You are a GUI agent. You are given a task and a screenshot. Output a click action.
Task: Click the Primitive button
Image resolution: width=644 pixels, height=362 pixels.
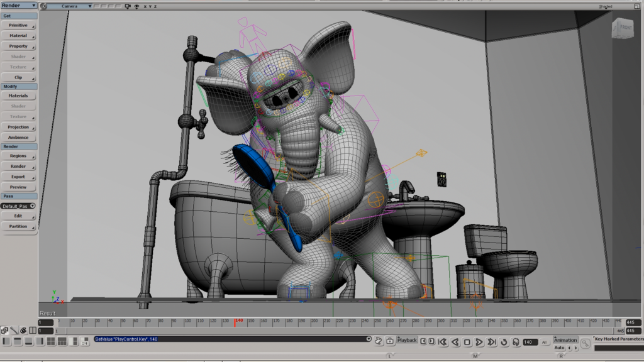tap(18, 25)
